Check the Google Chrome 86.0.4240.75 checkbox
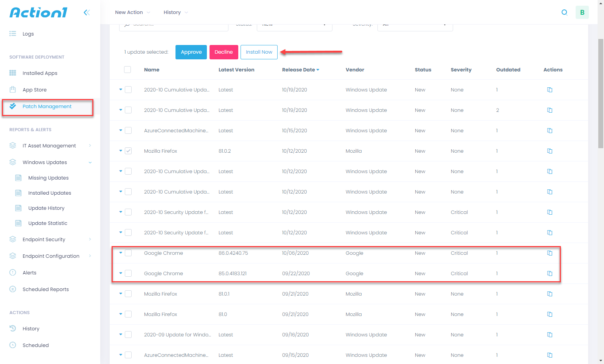Image resolution: width=604 pixels, height=364 pixels. (x=128, y=253)
